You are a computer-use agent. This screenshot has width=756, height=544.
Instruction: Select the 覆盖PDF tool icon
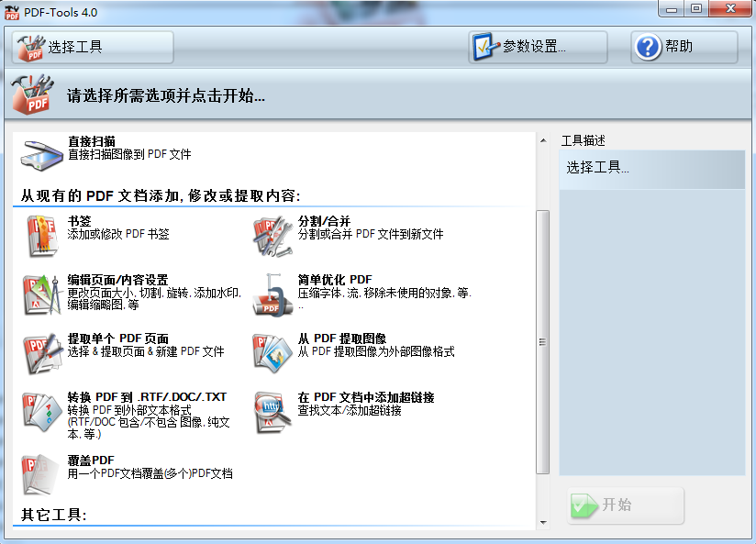point(40,475)
